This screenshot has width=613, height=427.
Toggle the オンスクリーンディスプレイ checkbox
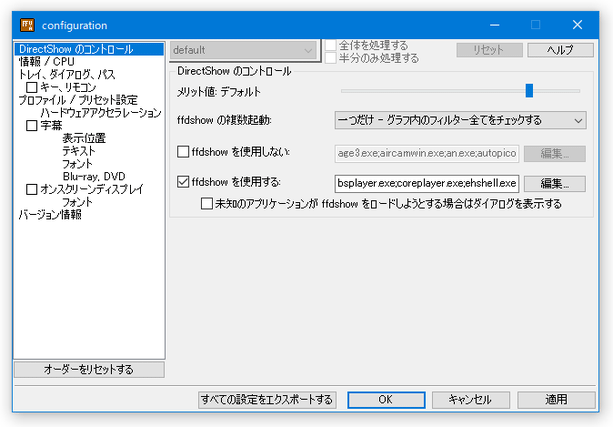click(x=32, y=190)
